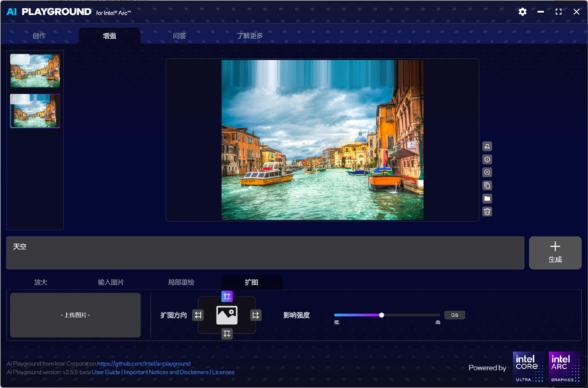
Task: Copy the image with the copy icon
Action: pos(487,185)
